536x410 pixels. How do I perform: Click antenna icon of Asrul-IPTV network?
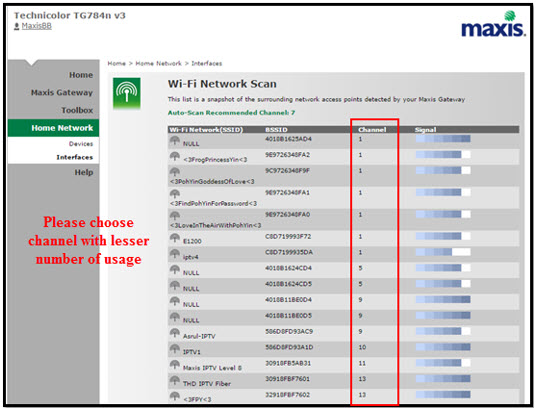pyautogui.click(x=175, y=333)
